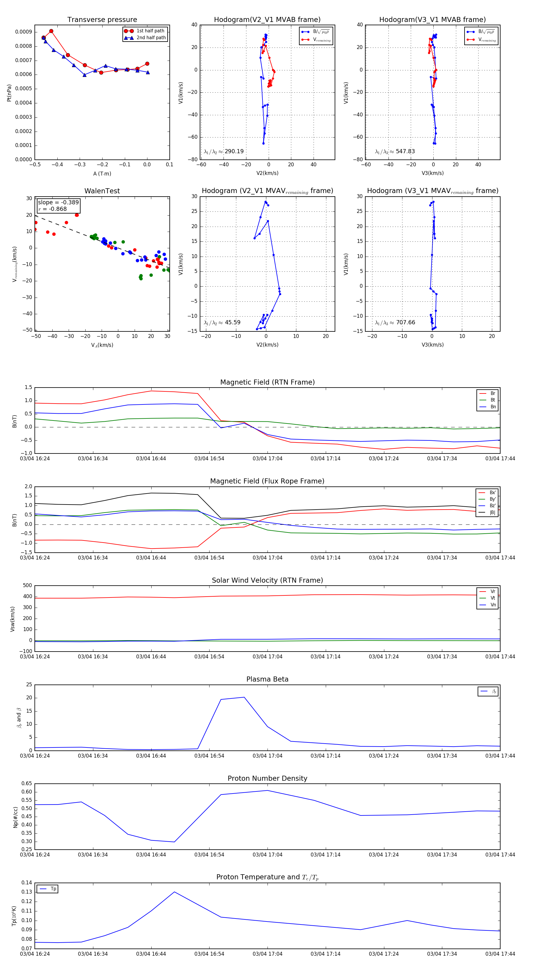Click the Magnetic Field (RTN Frame) title

coord(267,382)
